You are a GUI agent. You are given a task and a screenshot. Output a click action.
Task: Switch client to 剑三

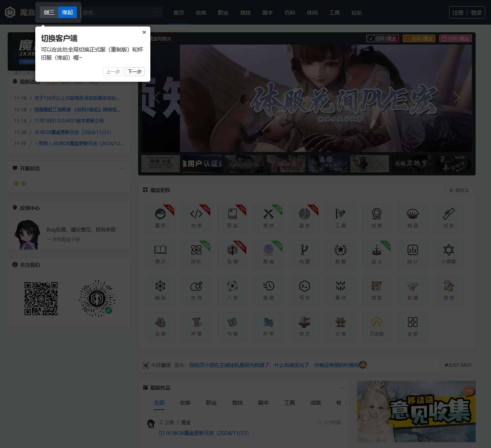(49, 12)
